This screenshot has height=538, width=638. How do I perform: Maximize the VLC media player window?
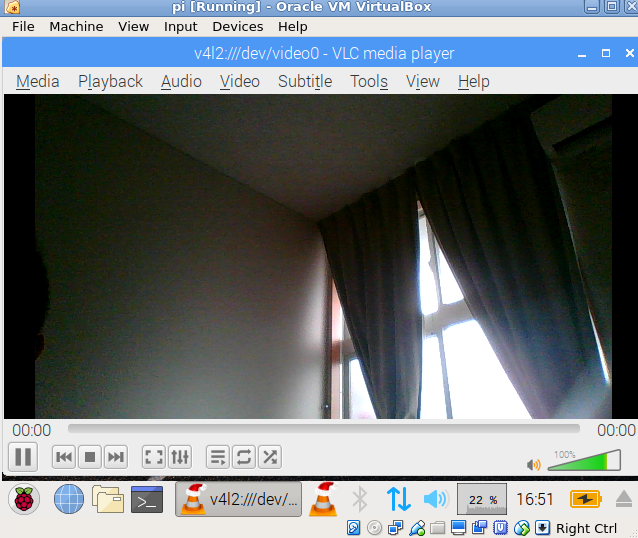pos(606,53)
